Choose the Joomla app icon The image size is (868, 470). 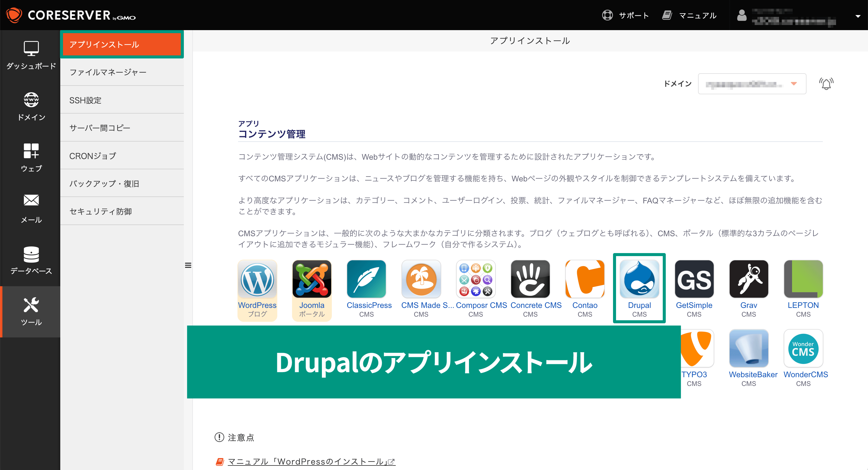(x=312, y=279)
